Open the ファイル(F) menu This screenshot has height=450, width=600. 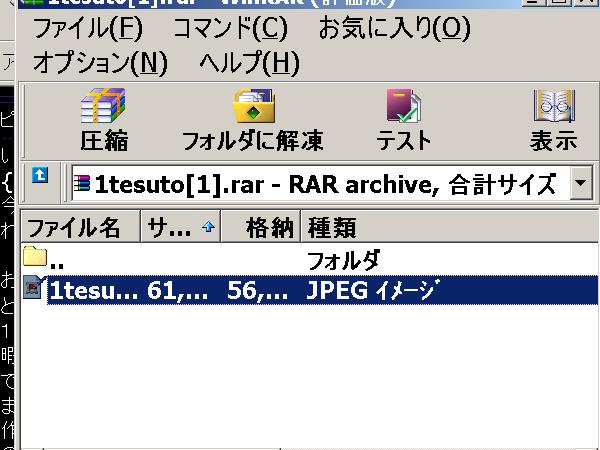tap(88, 29)
